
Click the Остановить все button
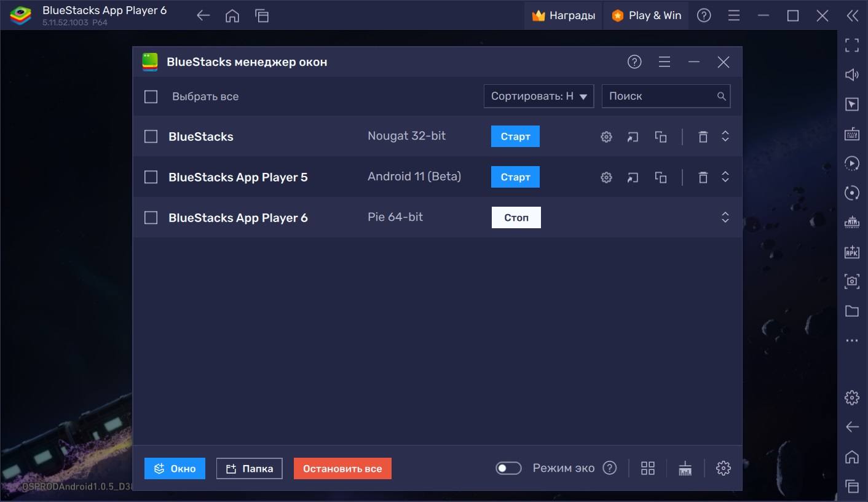(x=342, y=469)
